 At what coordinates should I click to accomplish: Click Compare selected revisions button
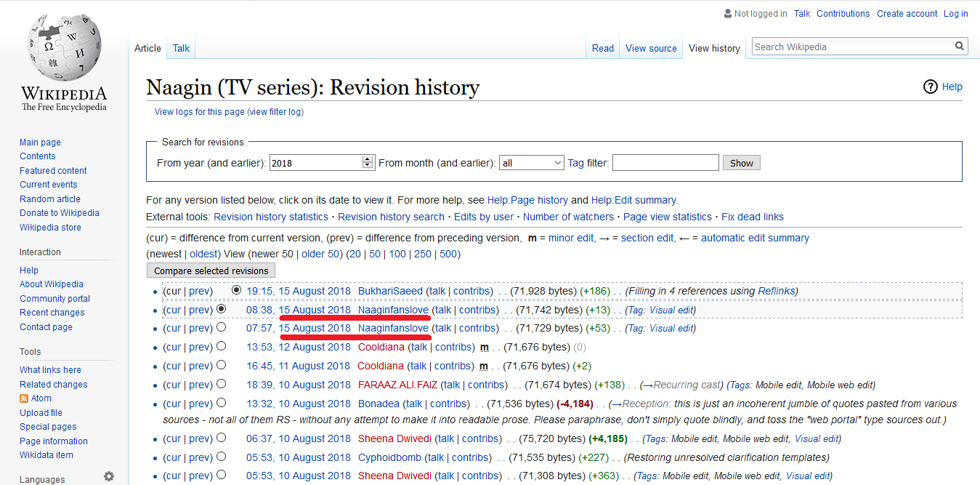(x=211, y=270)
